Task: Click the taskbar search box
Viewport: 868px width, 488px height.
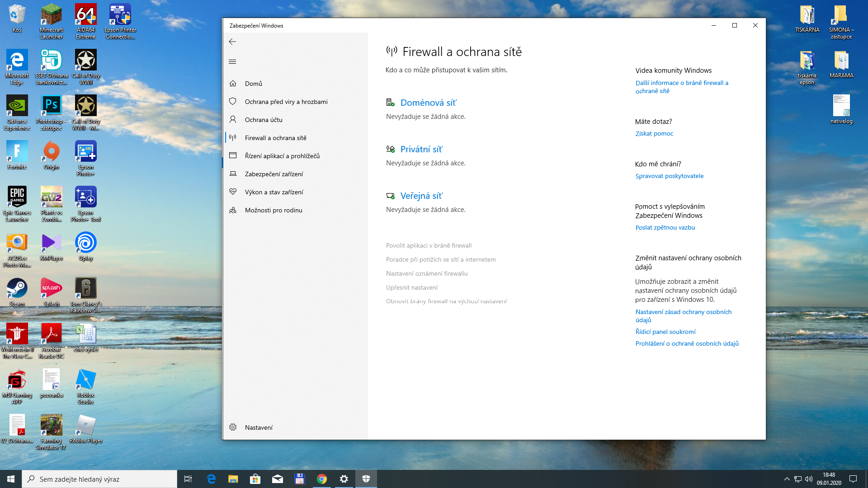Action: [x=99, y=479]
